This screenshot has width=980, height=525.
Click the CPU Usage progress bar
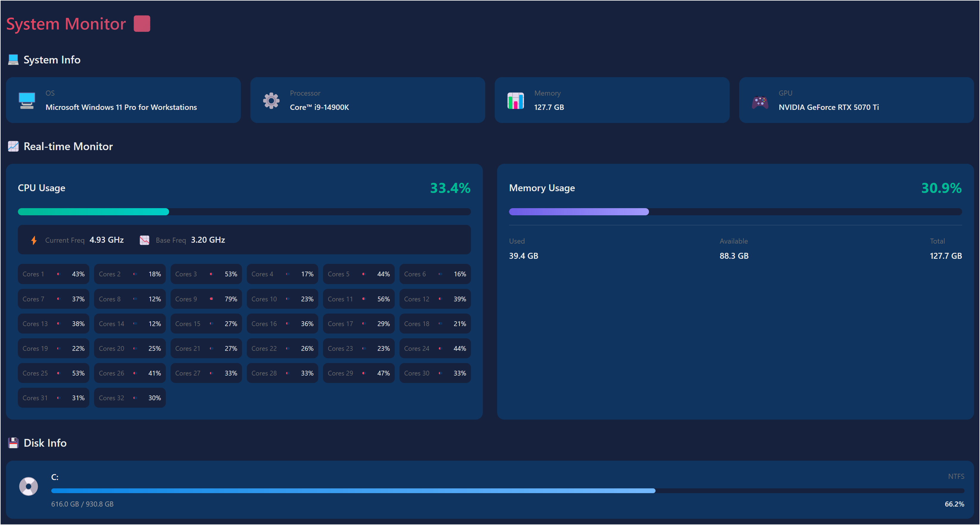point(244,212)
